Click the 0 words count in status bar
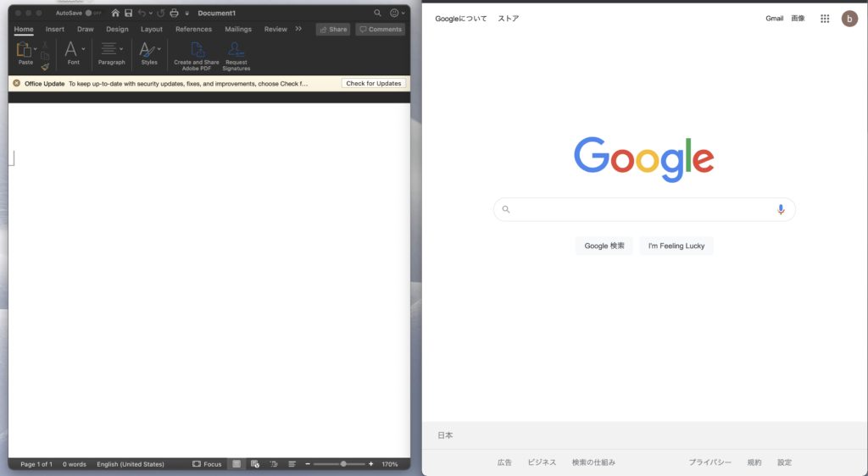Viewport: 868px width, 476px height. (x=75, y=464)
